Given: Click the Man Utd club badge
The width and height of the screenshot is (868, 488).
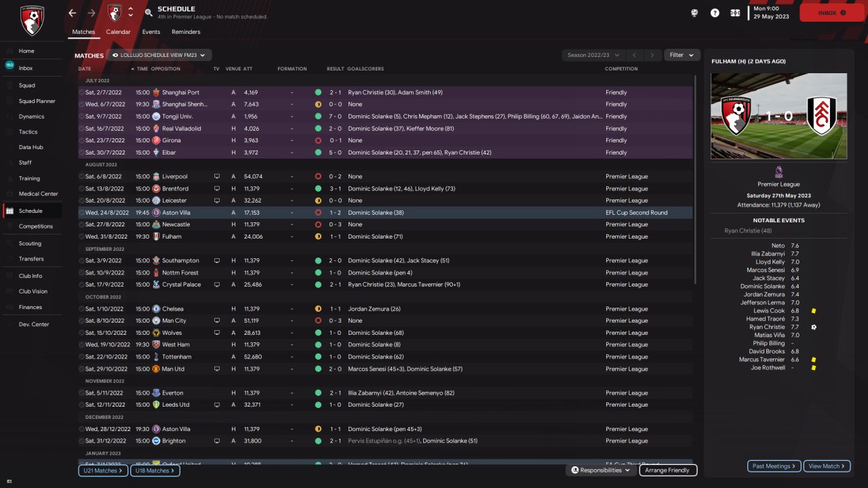Looking at the screenshot, I should tap(157, 369).
